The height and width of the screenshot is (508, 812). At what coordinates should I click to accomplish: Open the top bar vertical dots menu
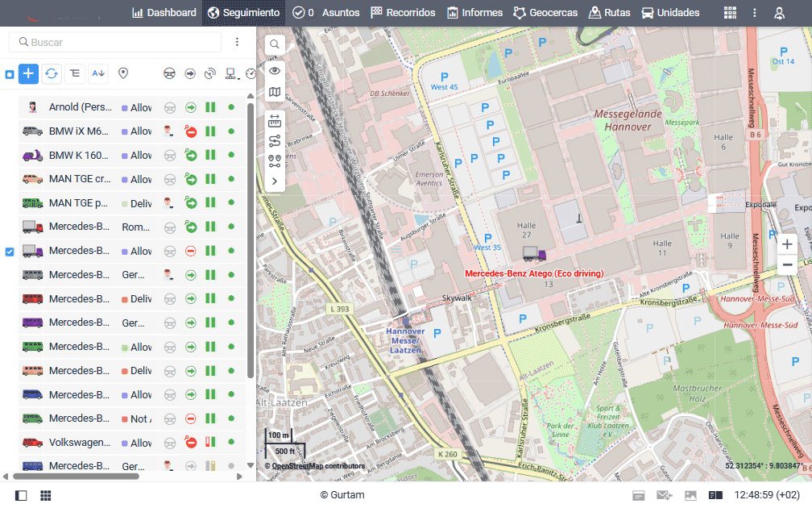(755, 13)
